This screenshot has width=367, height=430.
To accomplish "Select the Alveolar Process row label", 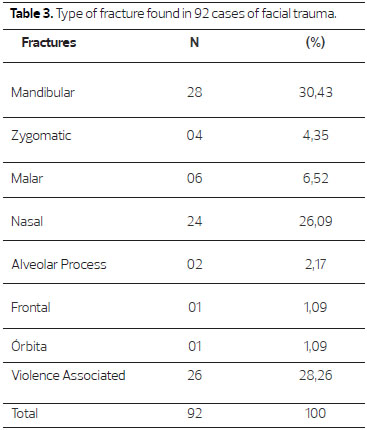I will point(59,264).
